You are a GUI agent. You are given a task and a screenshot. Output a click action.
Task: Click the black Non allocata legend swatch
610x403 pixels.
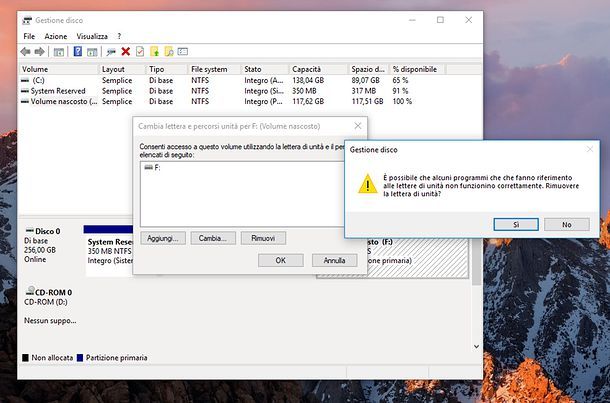(x=26, y=358)
